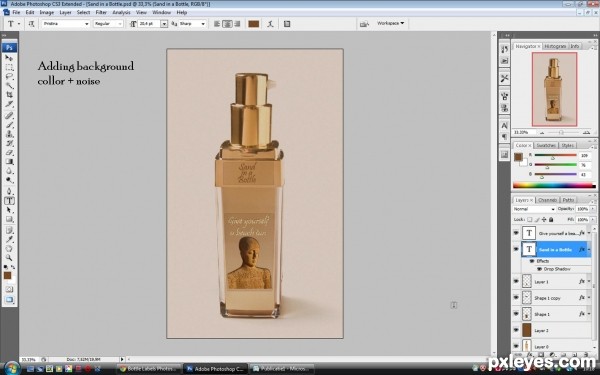Select the Zoom tool
The height and width of the screenshot is (375, 600).
click(x=9, y=258)
